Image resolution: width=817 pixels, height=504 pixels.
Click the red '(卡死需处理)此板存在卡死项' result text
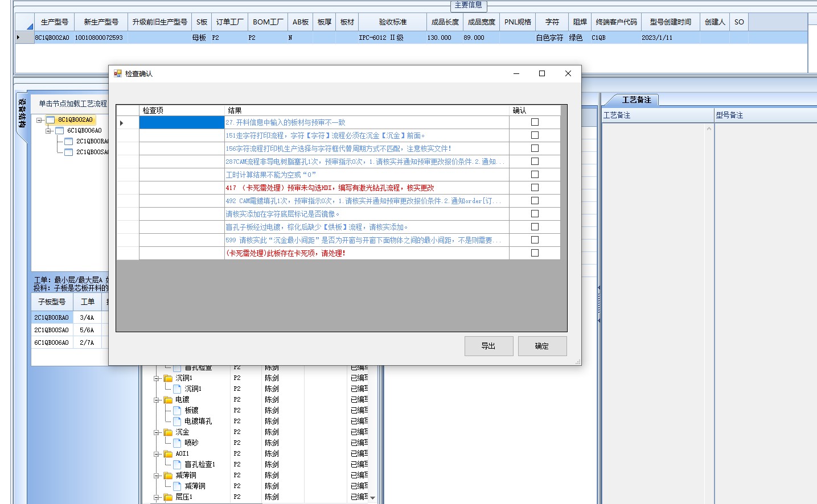pyautogui.click(x=286, y=254)
